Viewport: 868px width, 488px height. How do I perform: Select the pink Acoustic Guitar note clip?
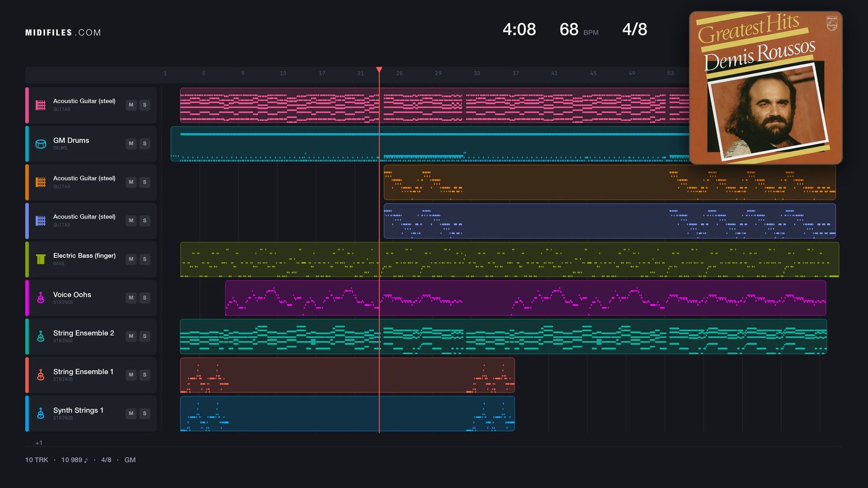pos(435,105)
